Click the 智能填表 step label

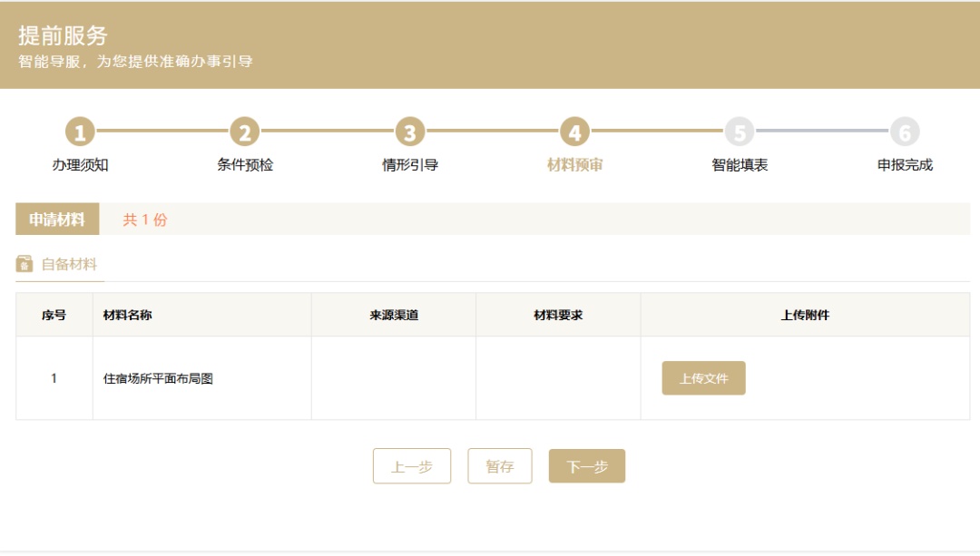point(740,165)
